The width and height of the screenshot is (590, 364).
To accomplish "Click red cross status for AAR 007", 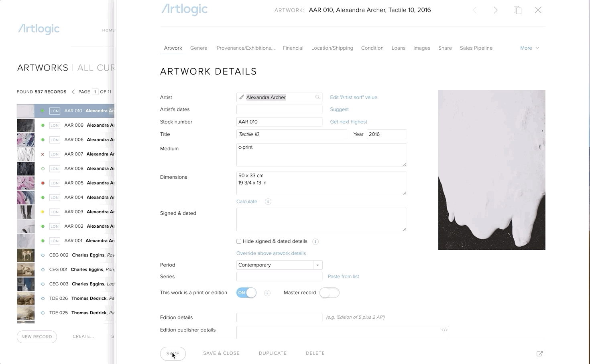I will (x=43, y=154).
